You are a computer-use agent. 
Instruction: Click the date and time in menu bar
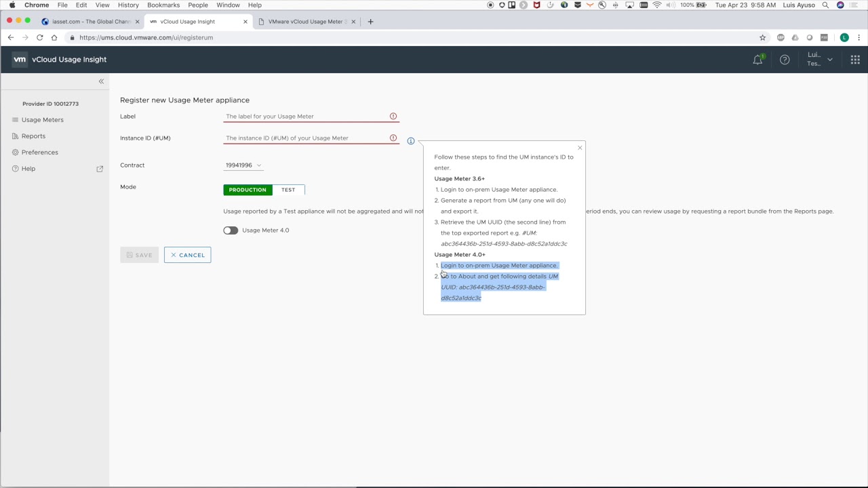(745, 5)
